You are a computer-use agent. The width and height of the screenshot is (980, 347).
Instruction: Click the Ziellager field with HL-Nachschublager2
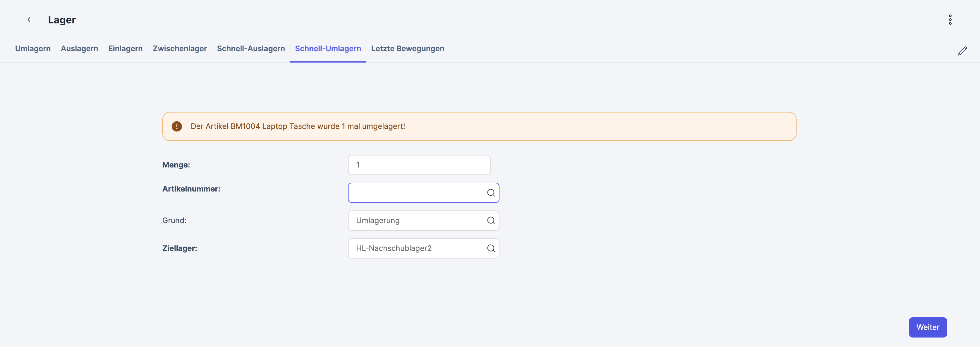click(416, 248)
